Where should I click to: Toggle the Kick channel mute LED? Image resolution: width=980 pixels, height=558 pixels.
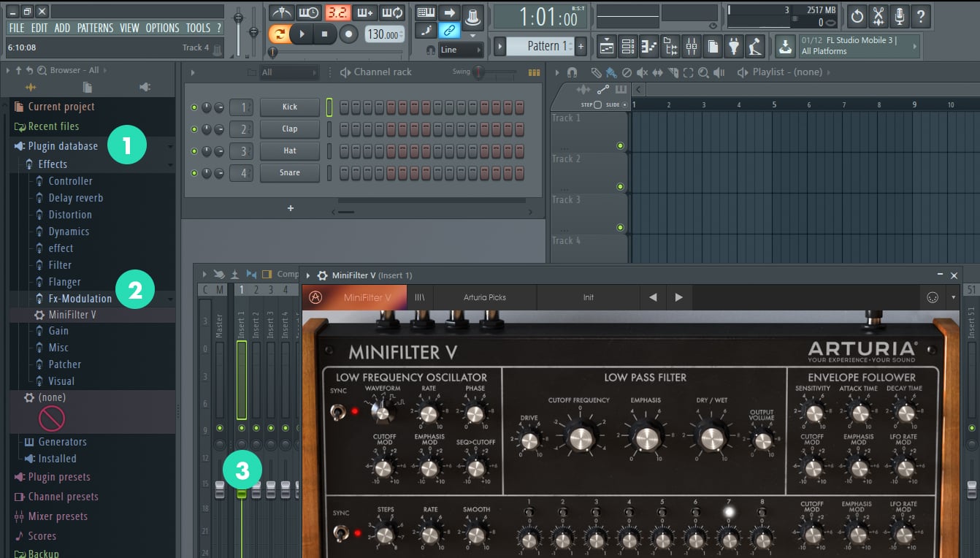(194, 107)
